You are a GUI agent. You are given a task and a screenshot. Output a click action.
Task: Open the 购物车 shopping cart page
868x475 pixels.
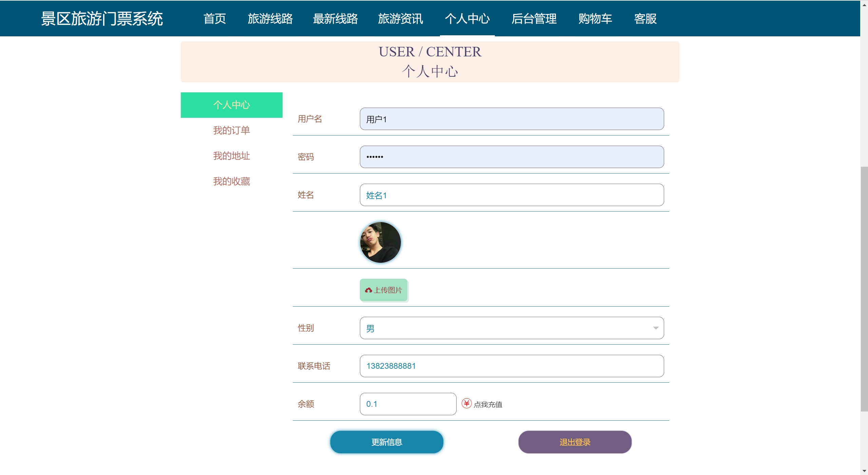point(595,19)
